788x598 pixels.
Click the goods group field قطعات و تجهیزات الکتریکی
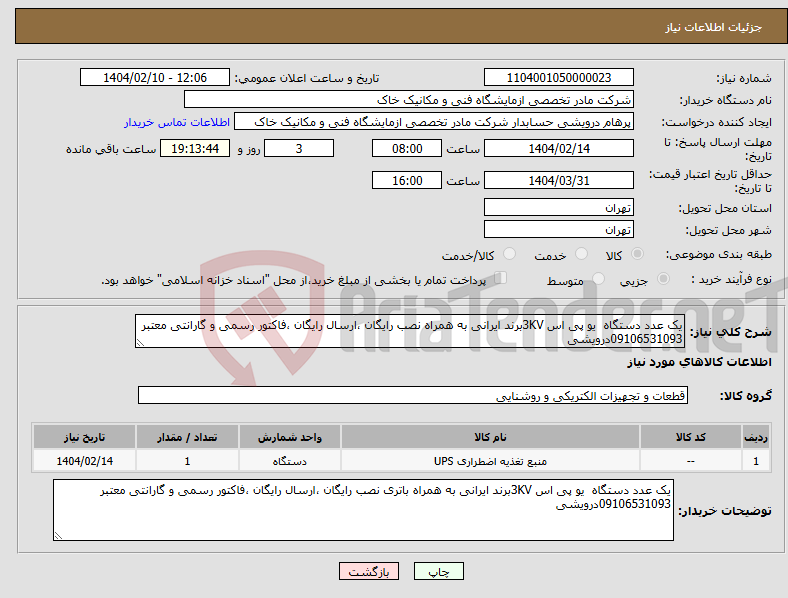[x=413, y=395]
